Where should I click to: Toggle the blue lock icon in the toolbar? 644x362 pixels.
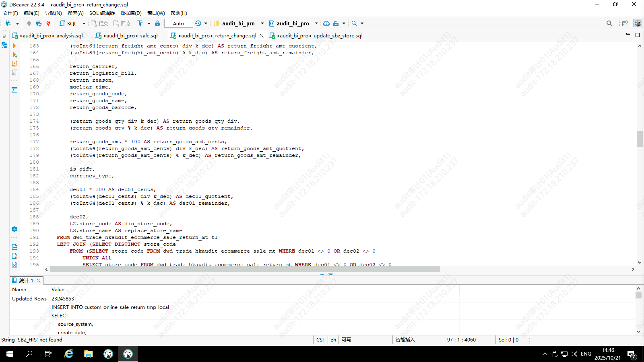157,23
